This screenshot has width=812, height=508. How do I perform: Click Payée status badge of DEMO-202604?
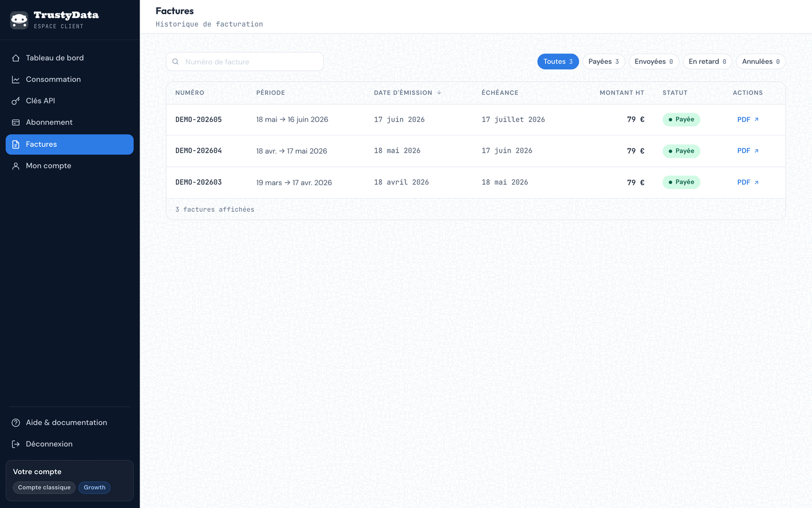click(x=681, y=151)
